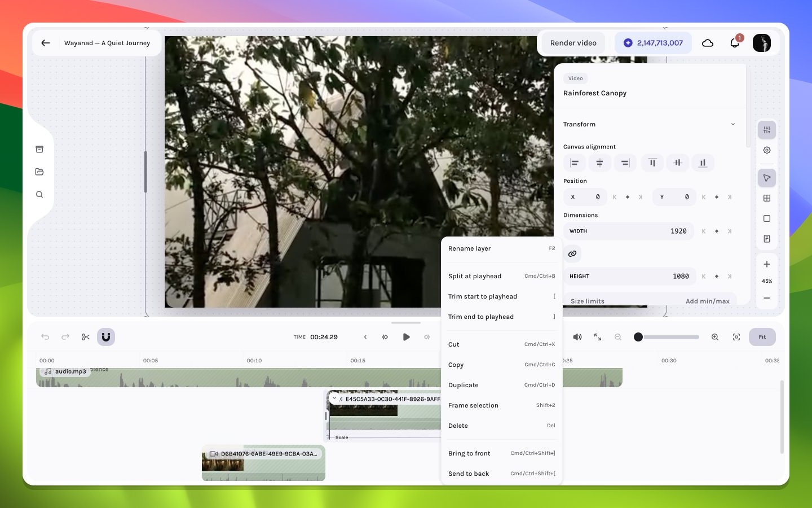
Task: Play the video preview
Action: (x=406, y=337)
